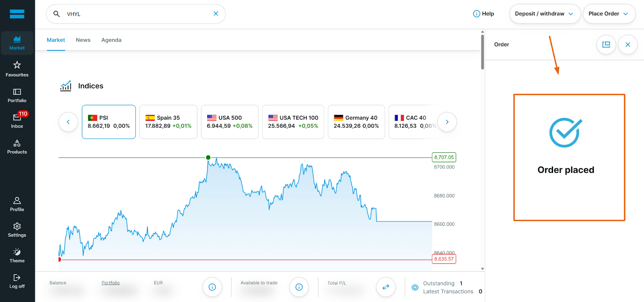Click the Total P/L swap arrows button
This screenshot has width=644, height=302.
[386, 287]
